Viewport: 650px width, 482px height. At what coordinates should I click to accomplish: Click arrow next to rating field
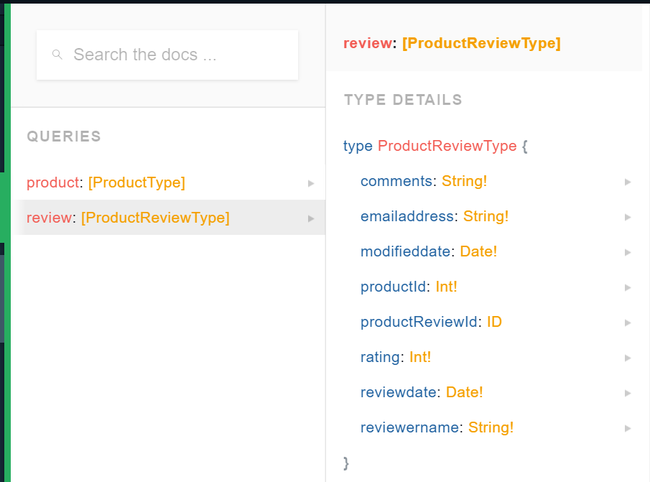[627, 357]
